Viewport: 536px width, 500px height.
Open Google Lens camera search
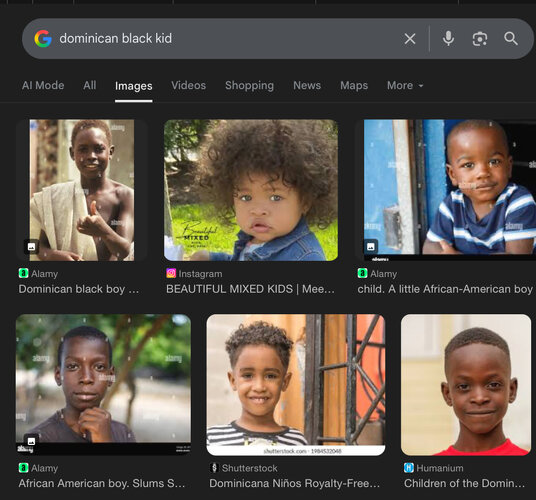pyautogui.click(x=480, y=39)
